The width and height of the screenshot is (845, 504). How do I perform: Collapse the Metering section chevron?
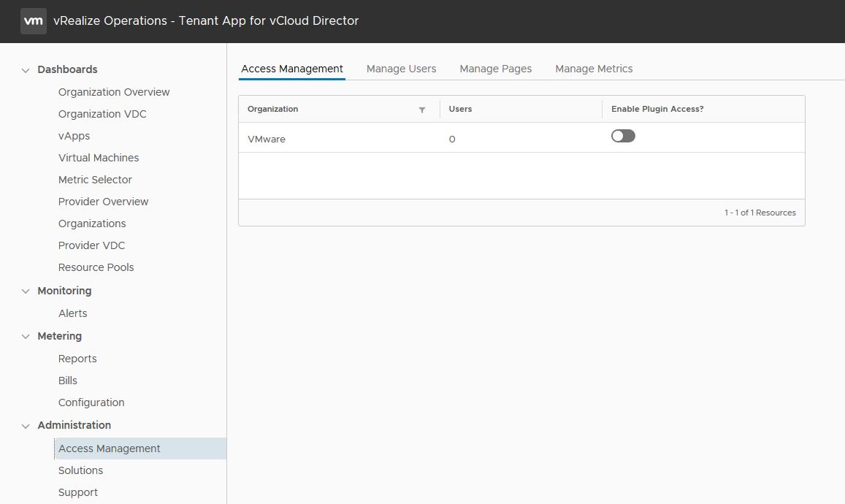point(26,336)
